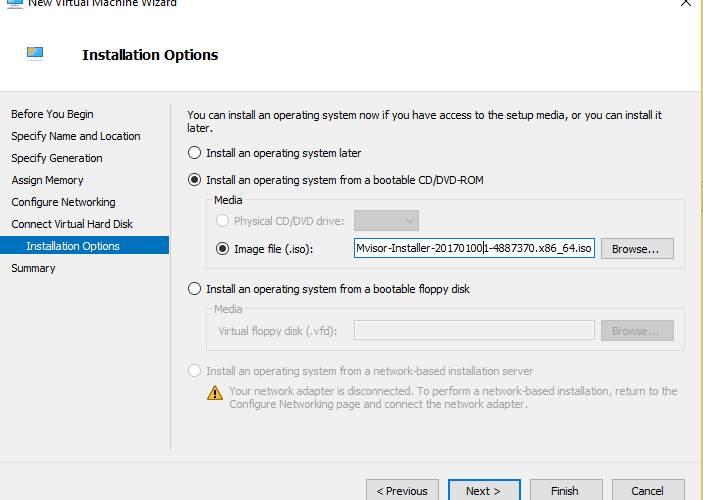
Task: Select the Image file (.iso) radio button
Action: pyautogui.click(x=222, y=248)
